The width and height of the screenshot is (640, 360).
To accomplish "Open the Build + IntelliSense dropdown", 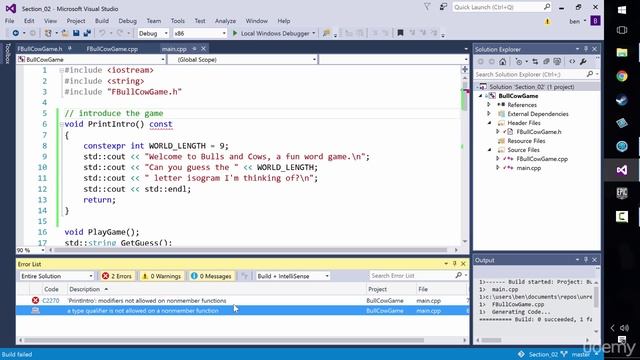I will [293, 276].
